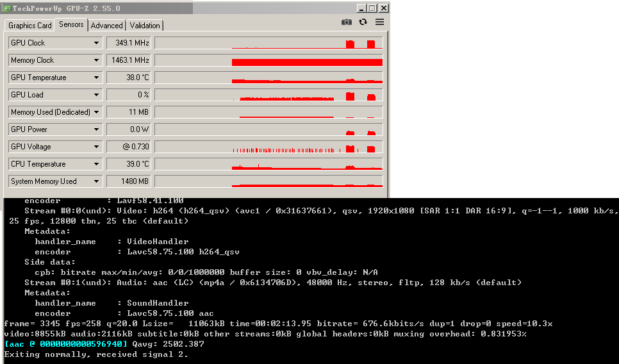The image size is (619, 364).
Task: Expand the GPU Temperature dropdown
Action: tap(96, 78)
